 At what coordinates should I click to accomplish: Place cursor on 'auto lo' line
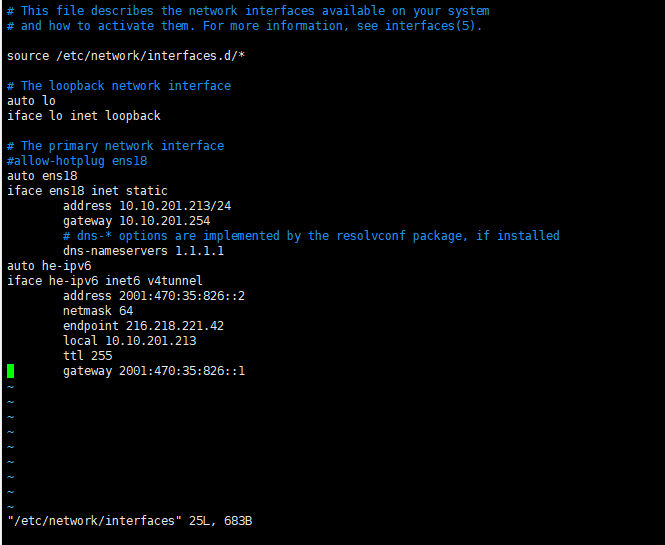point(31,101)
